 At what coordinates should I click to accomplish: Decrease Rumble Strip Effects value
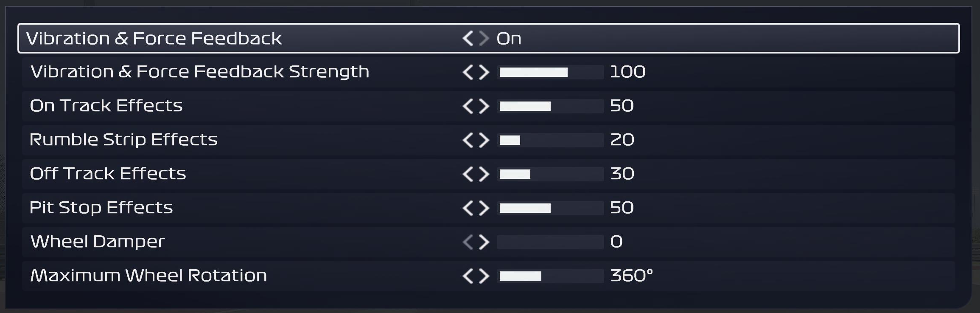point(468,140)
